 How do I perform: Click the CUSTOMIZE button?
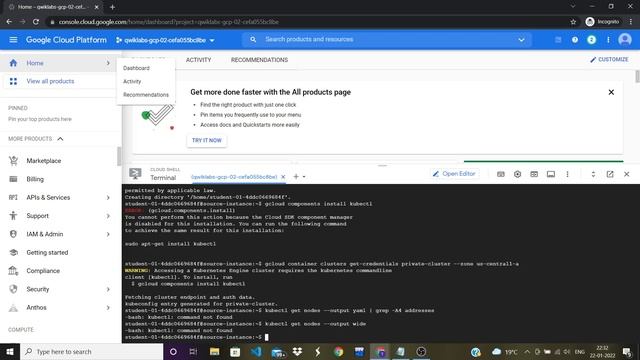click(x=609, y=60)
